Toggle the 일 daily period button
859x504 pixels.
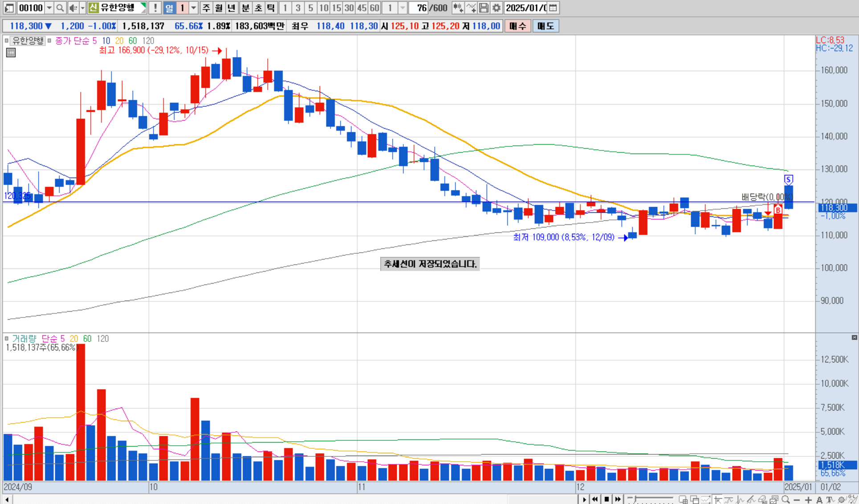[169, 8]
